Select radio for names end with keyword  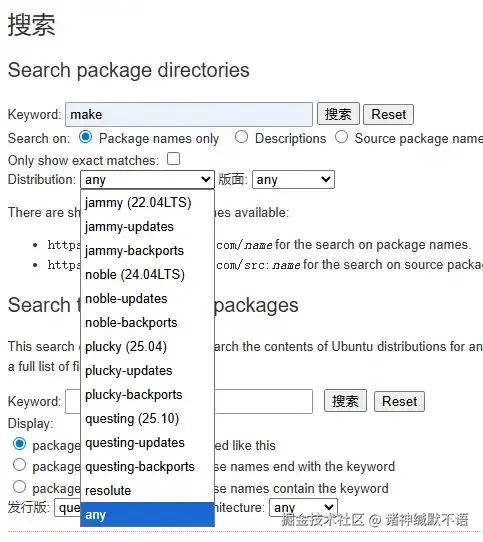(x=19, y=465)
